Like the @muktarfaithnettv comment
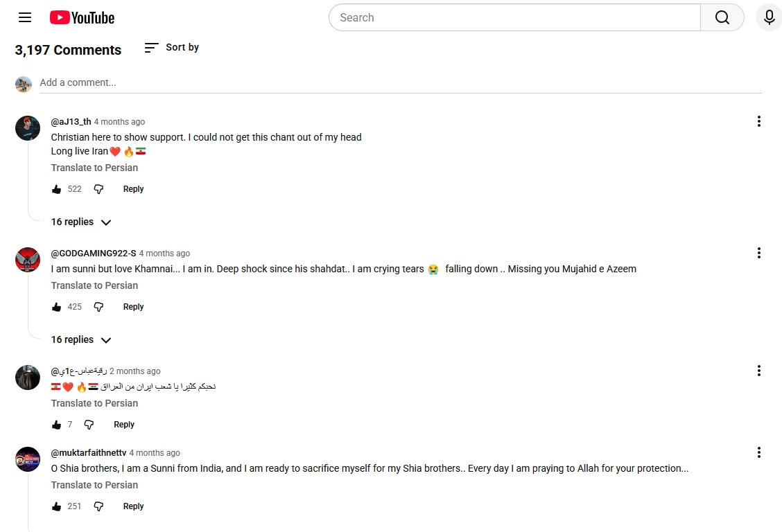Viewport: 782px width, 532px height. click(x=56, y=506)
